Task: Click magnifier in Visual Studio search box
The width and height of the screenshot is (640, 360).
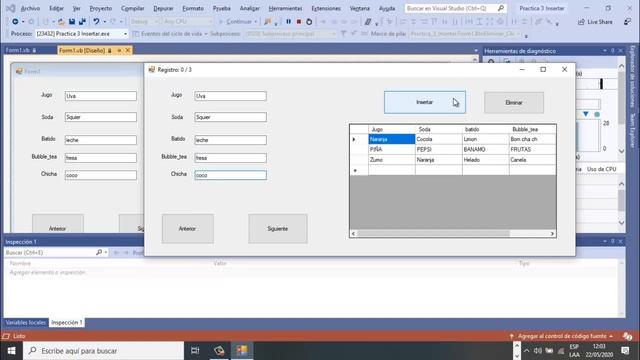Action: pyautogui.click(x=501, y=8)
